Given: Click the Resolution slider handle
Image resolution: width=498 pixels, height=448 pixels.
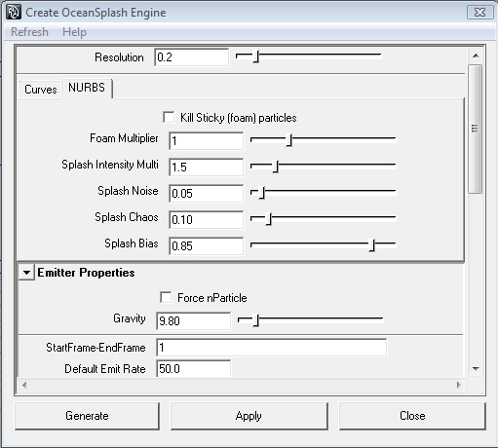Looking at the screenshot, I should click(256, 56).
